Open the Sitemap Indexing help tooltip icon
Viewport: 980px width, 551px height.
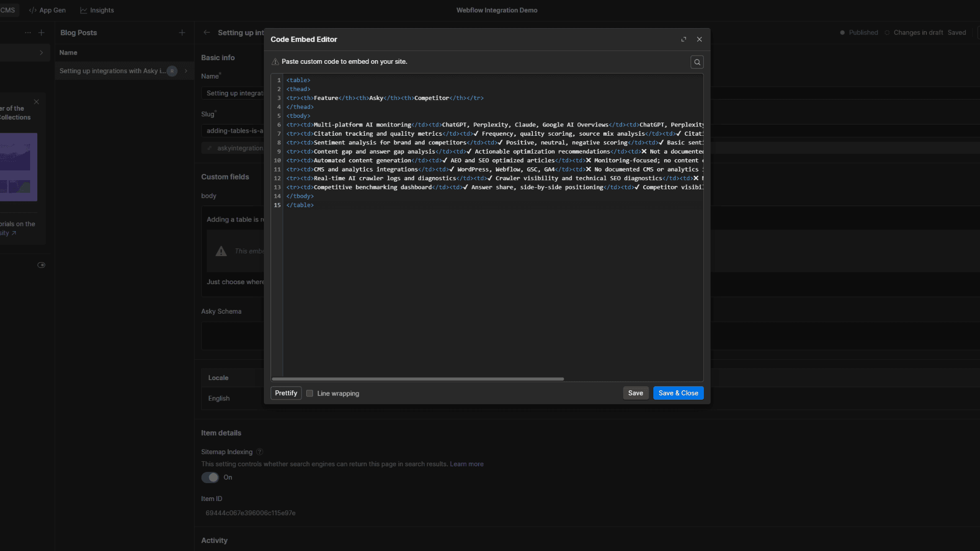pyautogui.click(x=259, y=452)
